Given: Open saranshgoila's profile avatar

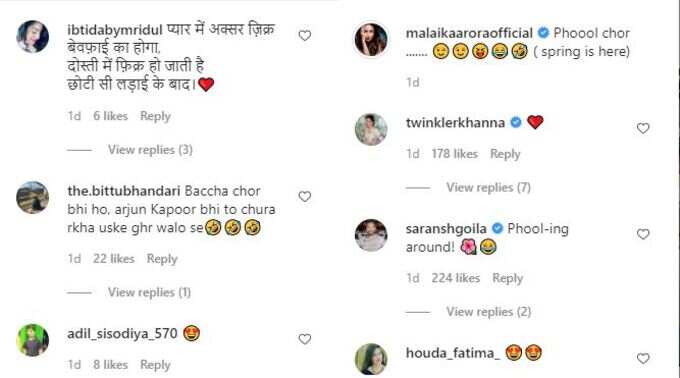Looking at the screenshot, I should [x=371, y=235].
